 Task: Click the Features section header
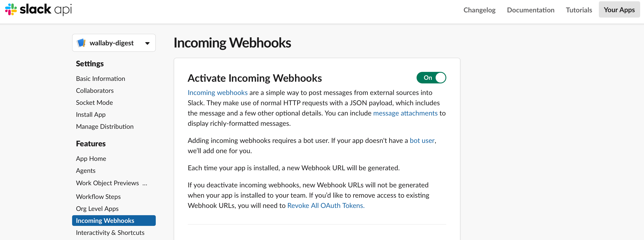pos(91,144)
